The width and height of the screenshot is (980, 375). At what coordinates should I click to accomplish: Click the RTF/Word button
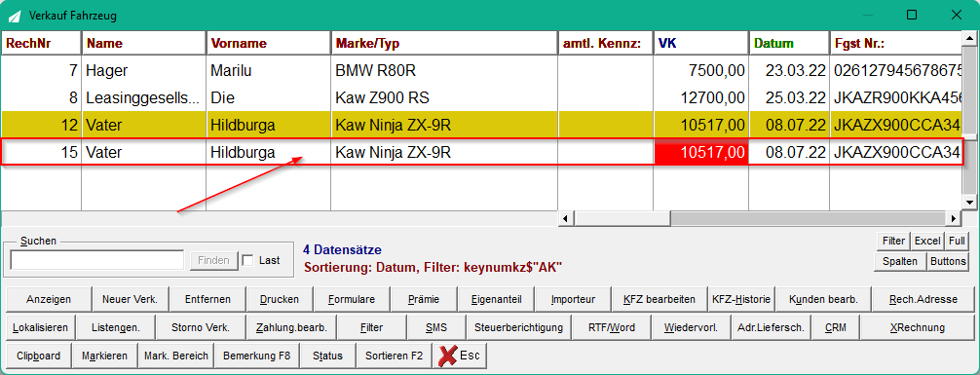pos(611,327)
